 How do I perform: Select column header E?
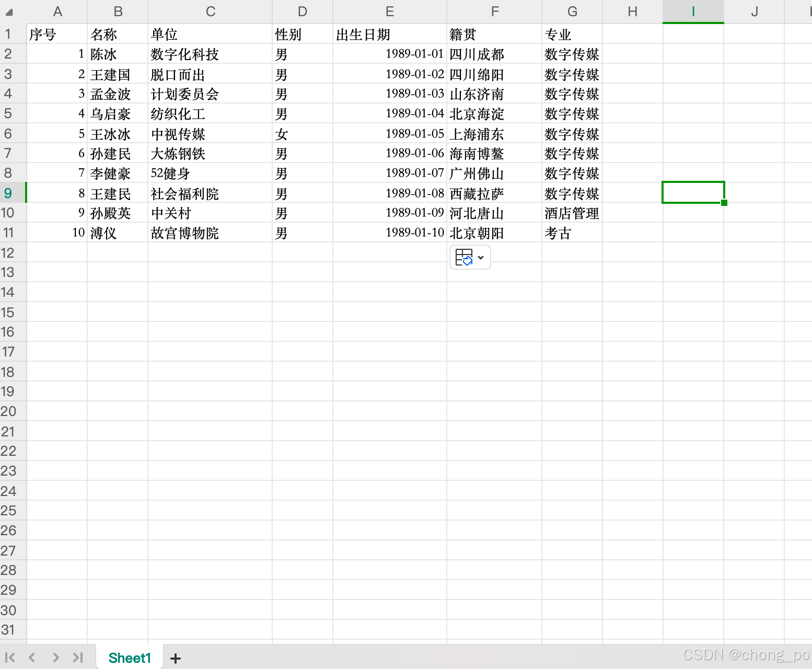(x=389, y=11)
